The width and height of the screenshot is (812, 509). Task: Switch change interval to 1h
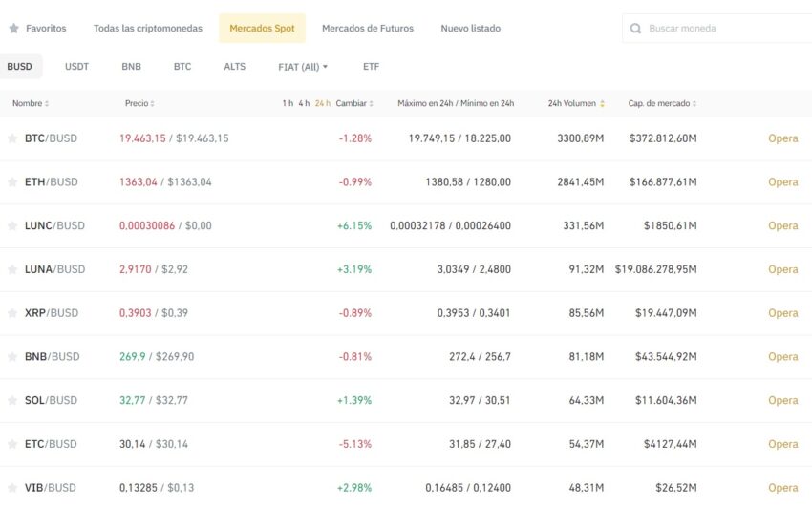[x=288, y=103]
